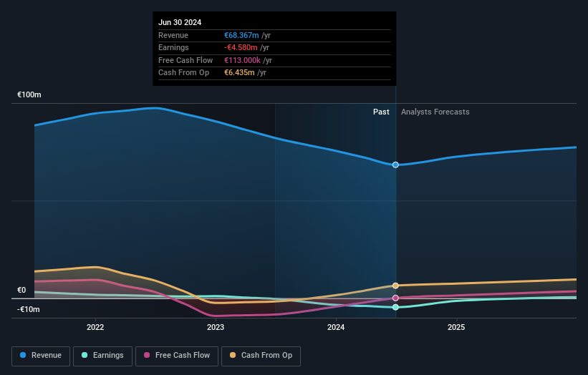This screenshot has width=588, height=375.
Task: Click the €100m y-axis label
Action: (29, 94)
